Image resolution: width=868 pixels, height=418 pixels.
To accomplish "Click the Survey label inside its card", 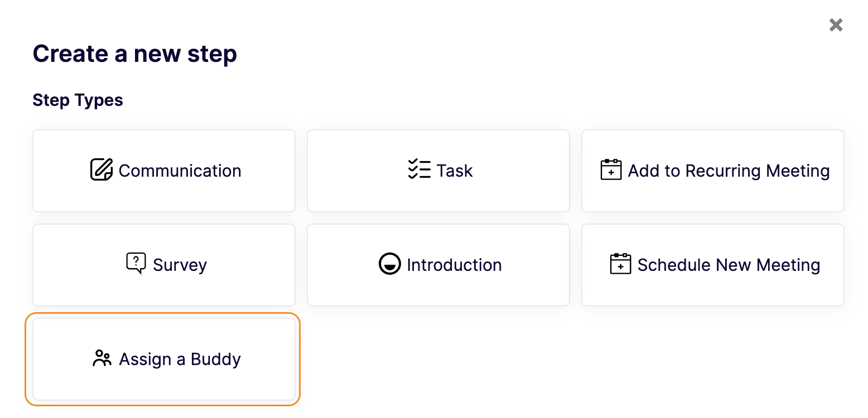I will coord(180,265).
